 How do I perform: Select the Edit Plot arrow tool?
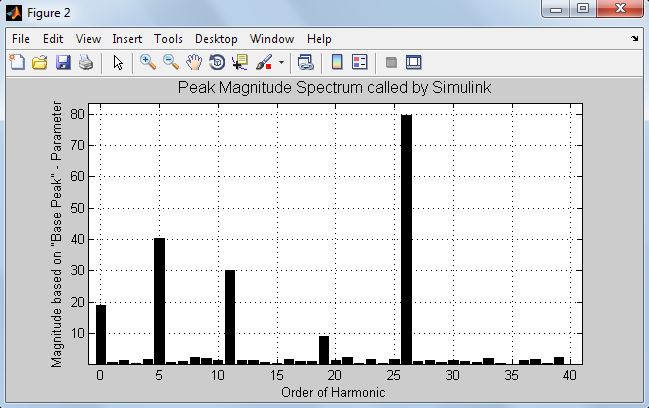(118, 62)
